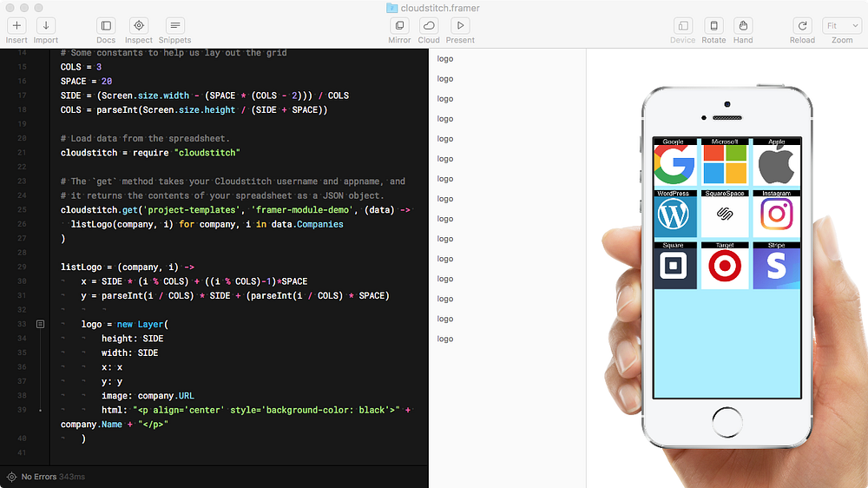Rotate the device preview
This screenshot has width=868, height=488.
[714, 25]
